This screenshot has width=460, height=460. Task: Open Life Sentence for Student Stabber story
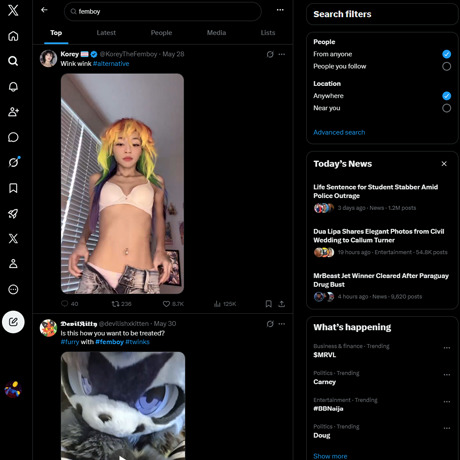click(x=382, y=197)
